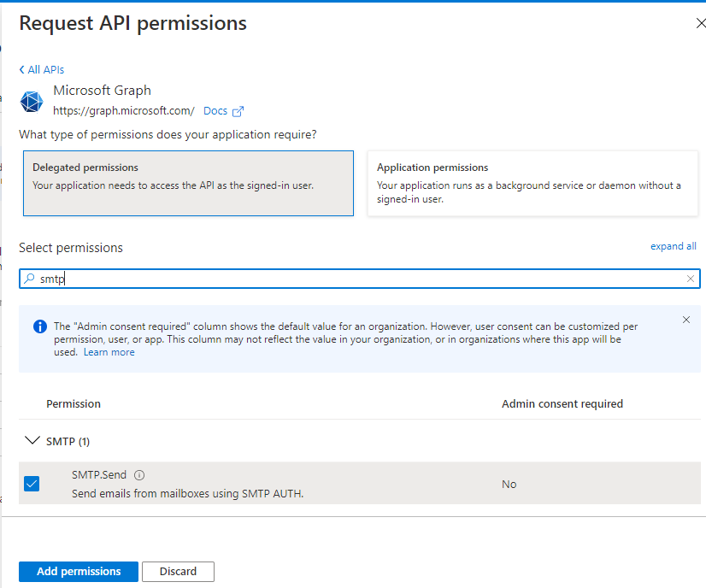
Task: Click the Select permissions heading
Action: pyautogui.click(x=71, y=248)
